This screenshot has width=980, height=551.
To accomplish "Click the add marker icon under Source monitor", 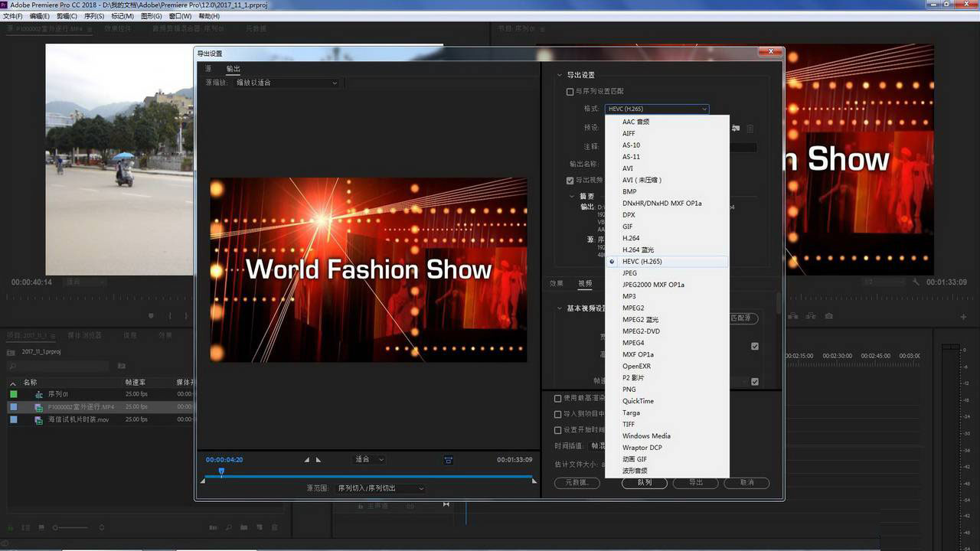I will point(151,315).
